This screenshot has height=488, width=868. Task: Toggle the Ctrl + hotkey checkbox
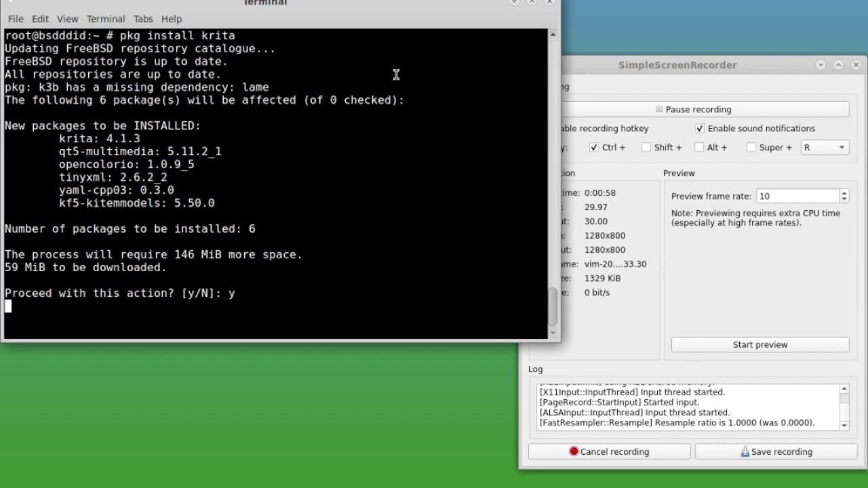tap(594, 147)
